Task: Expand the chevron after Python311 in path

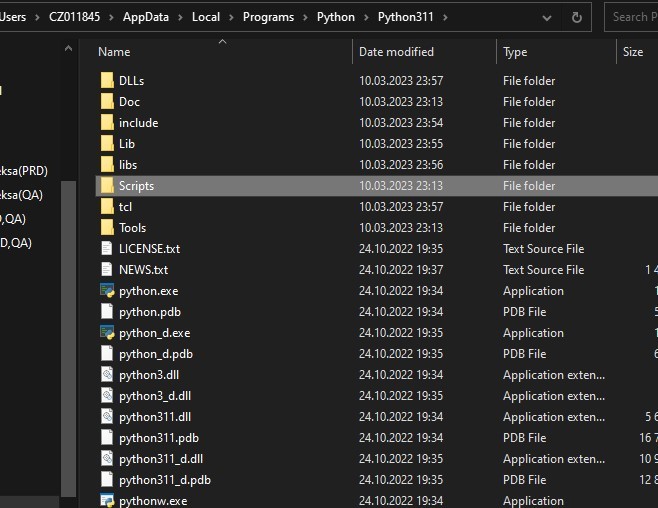Action: pyautogui.click(x=445, y=18)
